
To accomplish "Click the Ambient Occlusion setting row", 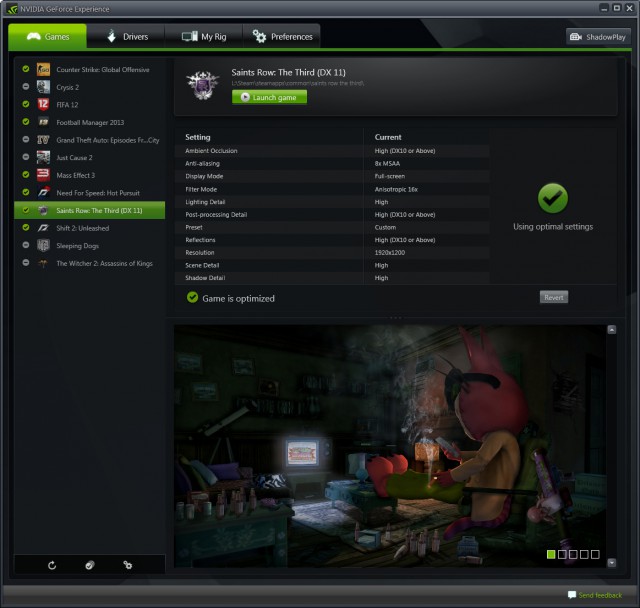I will click(x=332, y=151).
